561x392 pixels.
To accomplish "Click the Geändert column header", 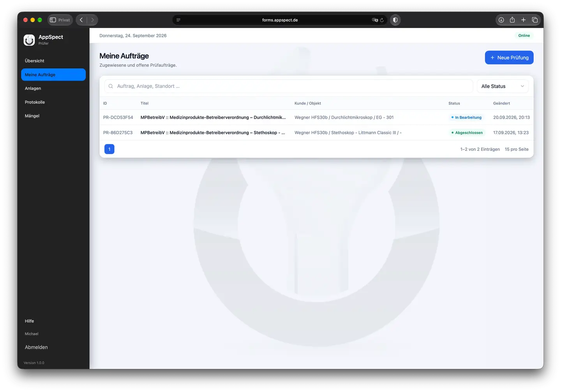I will coord(501,103).
